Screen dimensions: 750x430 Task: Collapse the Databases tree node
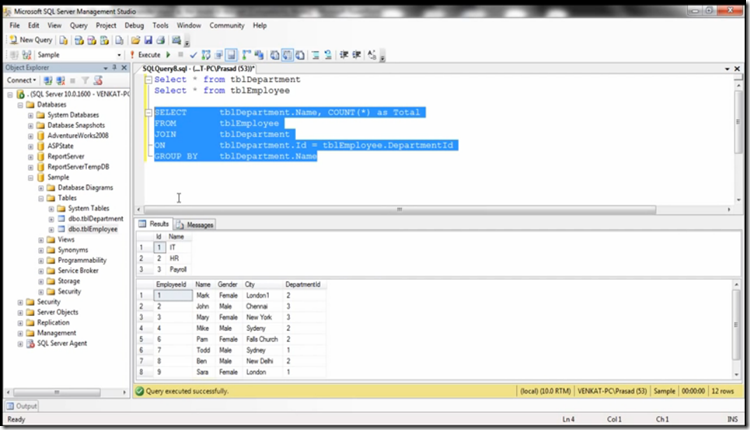(x=20, y=105)
